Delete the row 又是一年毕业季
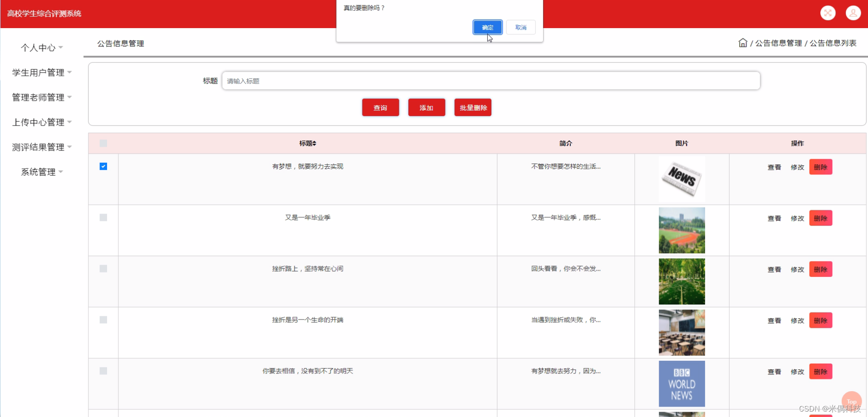This screenshot has width=868, height=417. coord(820,218)
